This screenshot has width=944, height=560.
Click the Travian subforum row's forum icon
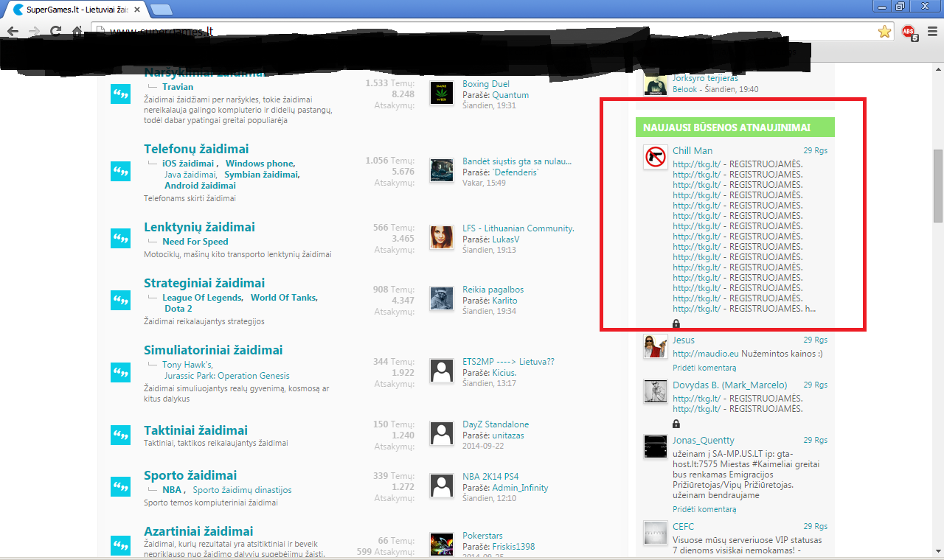point(120,94)
